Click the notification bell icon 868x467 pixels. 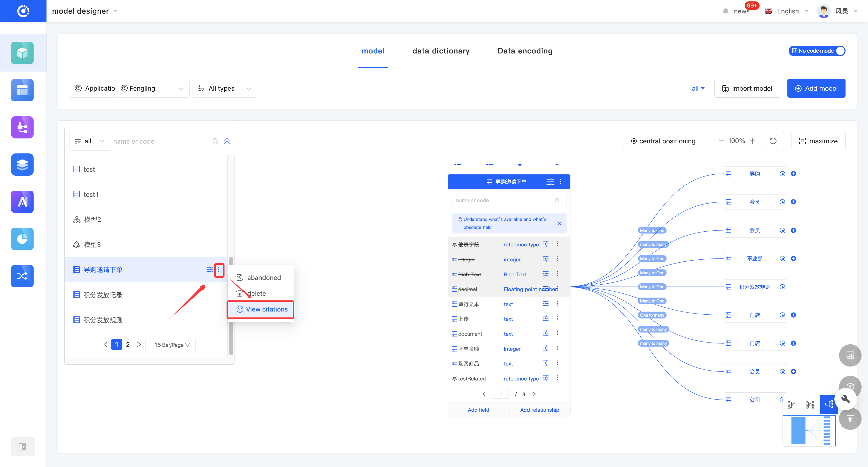tap(725, 11)
